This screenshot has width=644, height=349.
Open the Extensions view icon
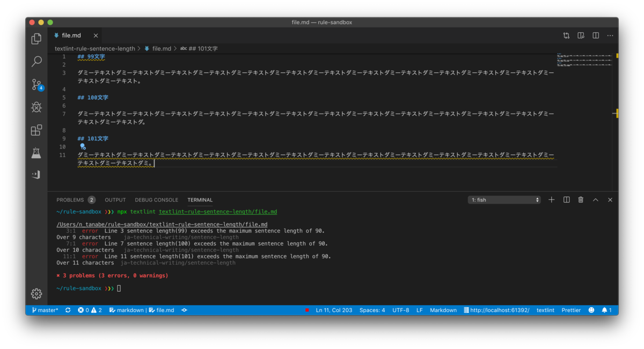[36, 130]
